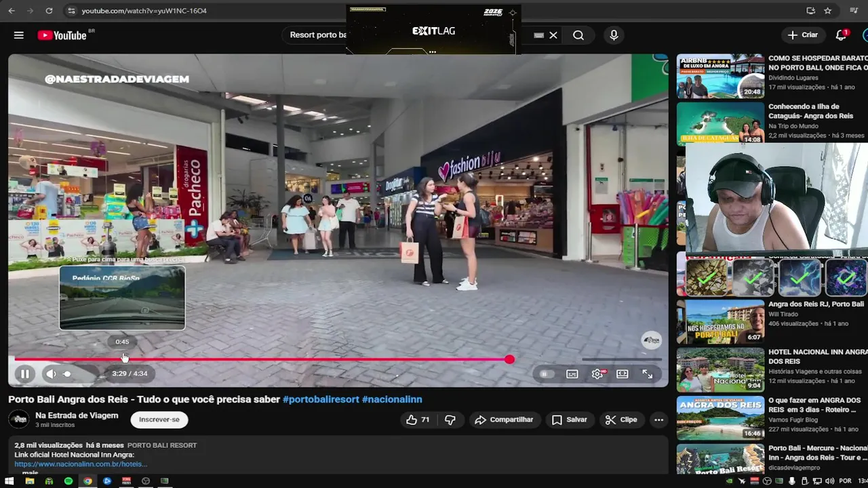This screenshot has height=488, width=868.
Task: Go forward in the browser
Action: click(x=30, y=11)
